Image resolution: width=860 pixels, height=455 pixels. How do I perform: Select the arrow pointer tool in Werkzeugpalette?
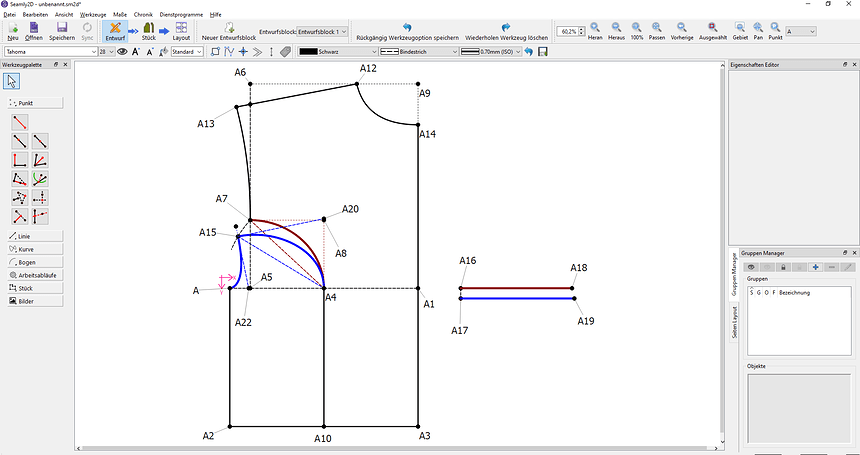tap(11, 81)
